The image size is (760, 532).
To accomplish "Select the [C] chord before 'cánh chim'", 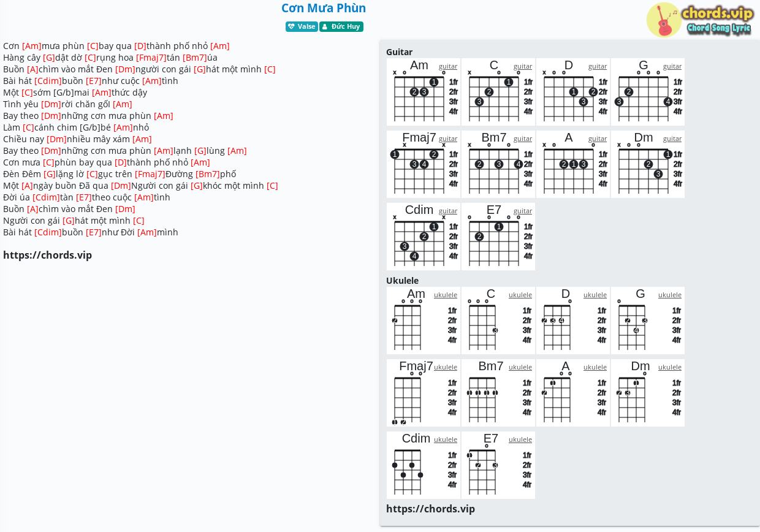I will coord(29,127).
